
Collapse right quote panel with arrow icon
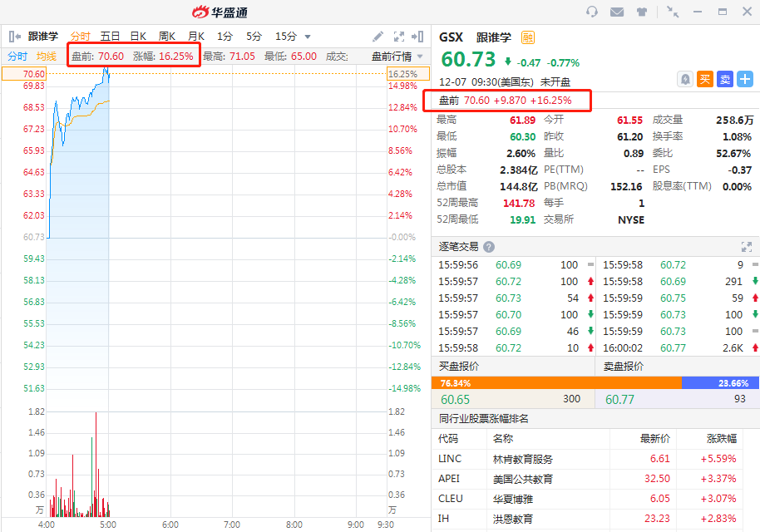[x=419, y=37]
